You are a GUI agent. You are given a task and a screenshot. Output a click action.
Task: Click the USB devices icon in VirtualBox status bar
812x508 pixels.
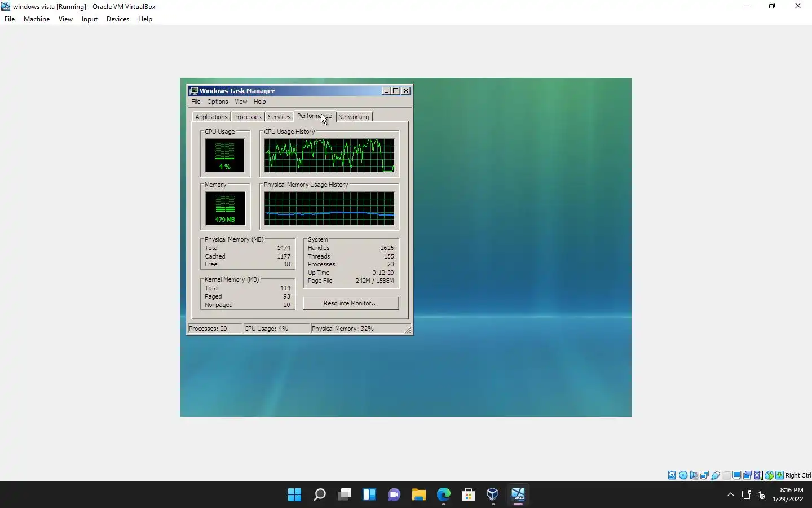pyautogui.click(x=716, y=475)
